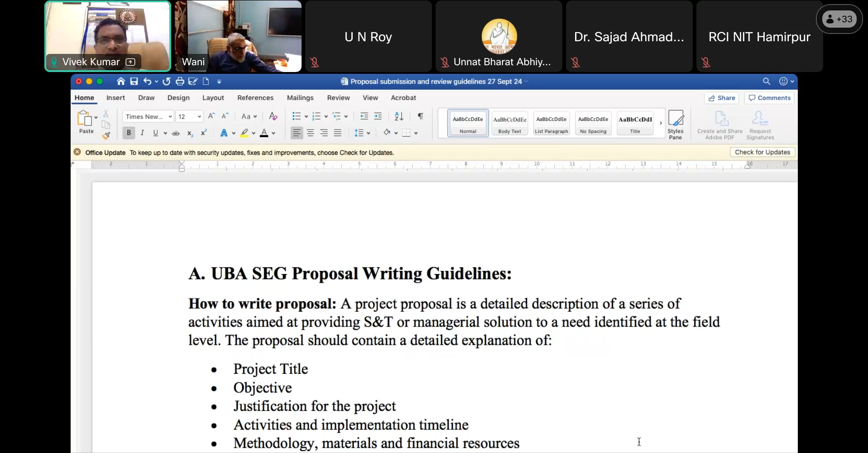Dismiss the Office Update notification

77,152
